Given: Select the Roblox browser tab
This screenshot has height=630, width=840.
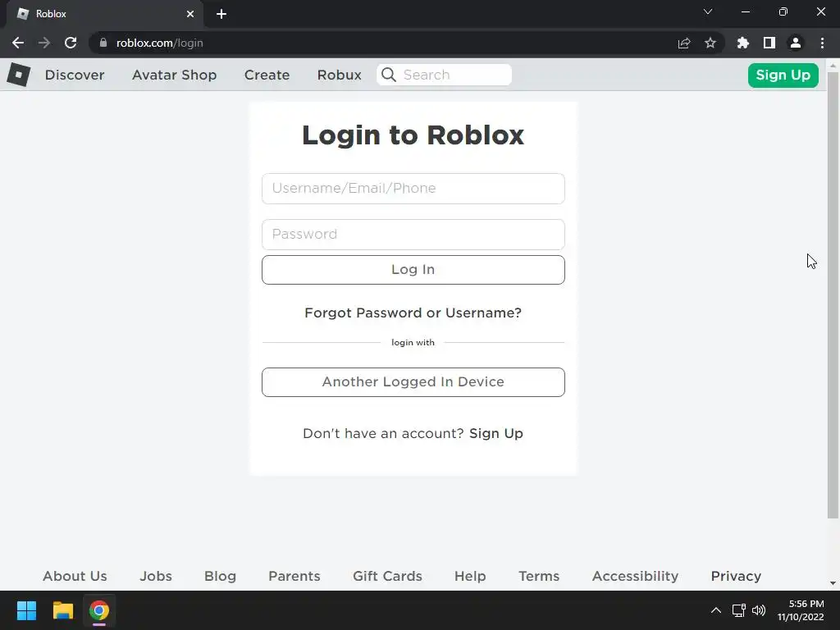Looking at the screenshot, I should [105, 14].
